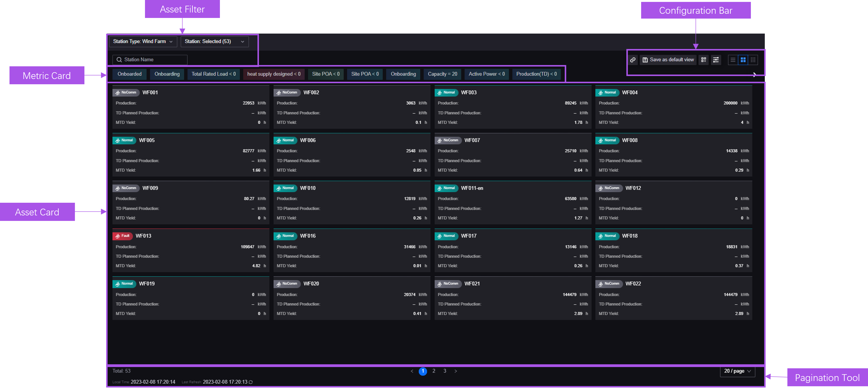Click the Station Name search field
Screen dimensions: 868x389
click(x=150, y=60)
